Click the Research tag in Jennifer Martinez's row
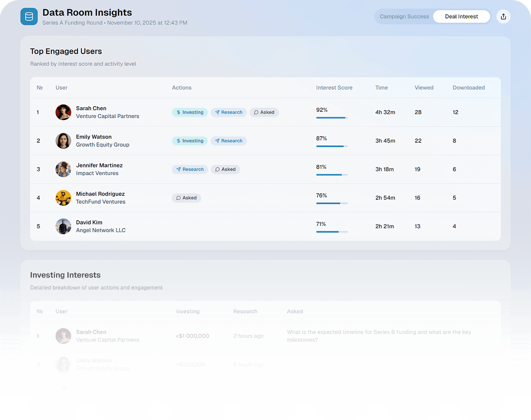Image resolution: width=531 pixels, height=420 pixels. (190, 169)
